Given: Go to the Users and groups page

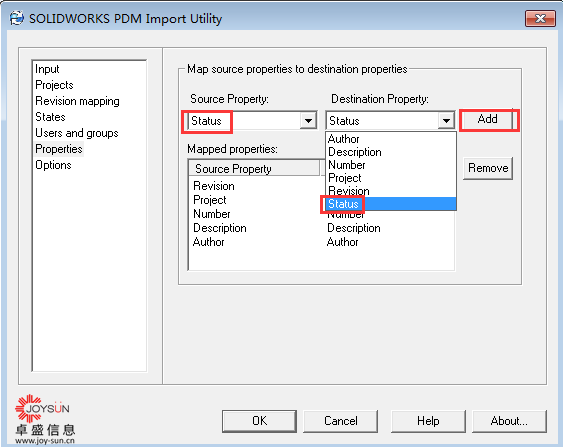Looking at the screenshot, I should tap(76, 133).
